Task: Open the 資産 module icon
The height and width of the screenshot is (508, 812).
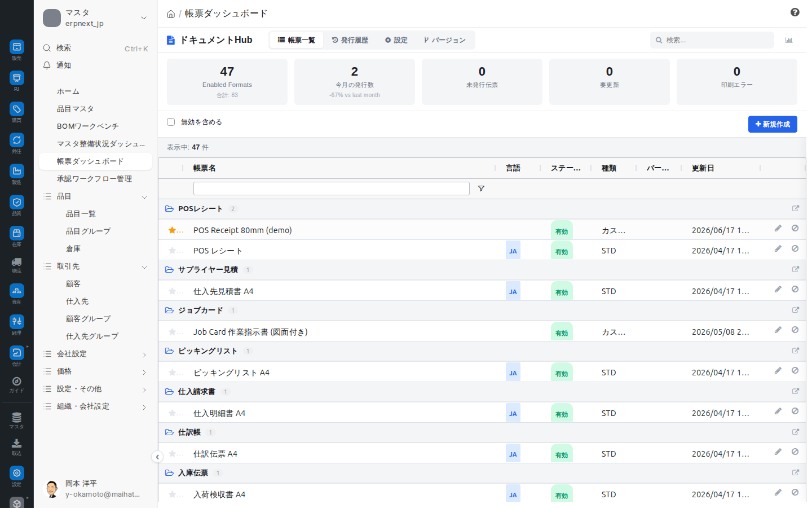Action: [16, 291]
